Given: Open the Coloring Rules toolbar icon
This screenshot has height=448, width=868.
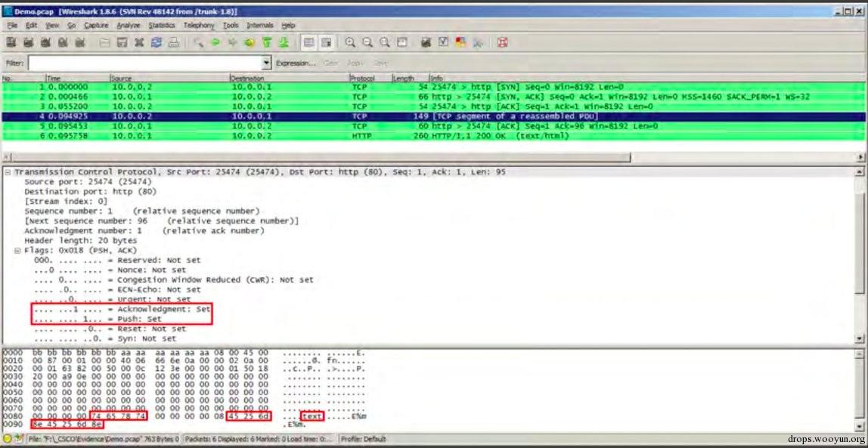Looking at the screenshot, I should tap(460, 43).
